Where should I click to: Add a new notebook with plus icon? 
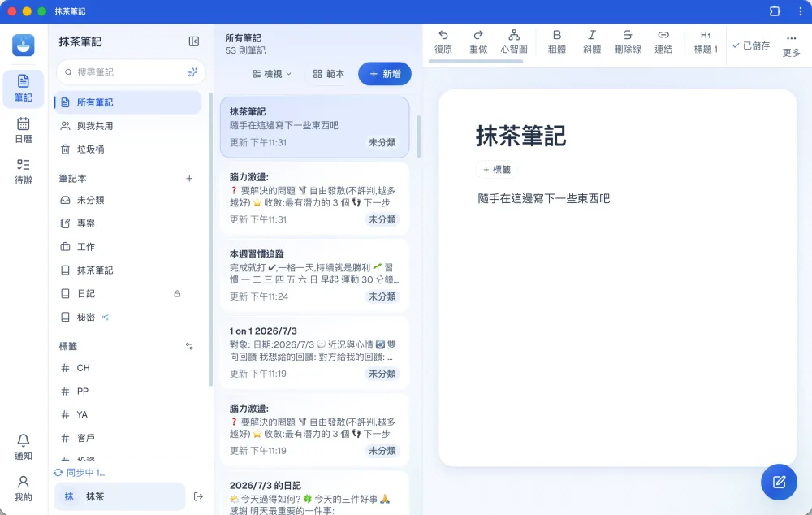point(189,178)
